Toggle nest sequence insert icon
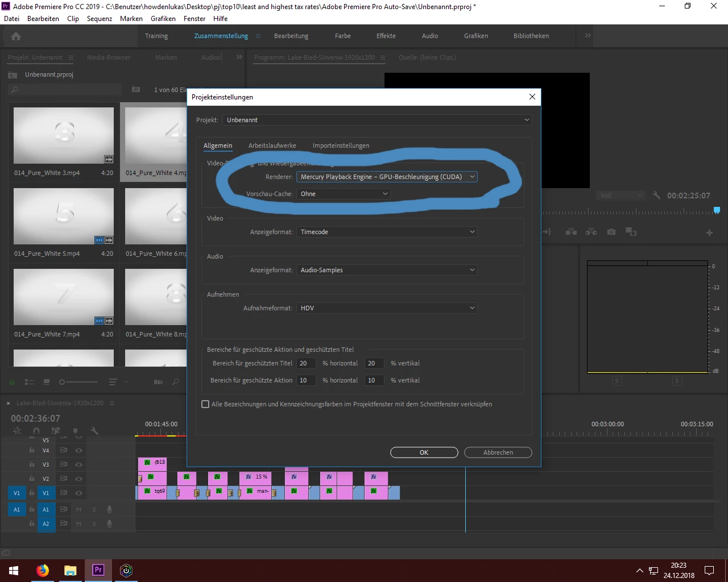The width and height of the screenshot is (728, 582). pyautogui.click(x=17, y=431)
